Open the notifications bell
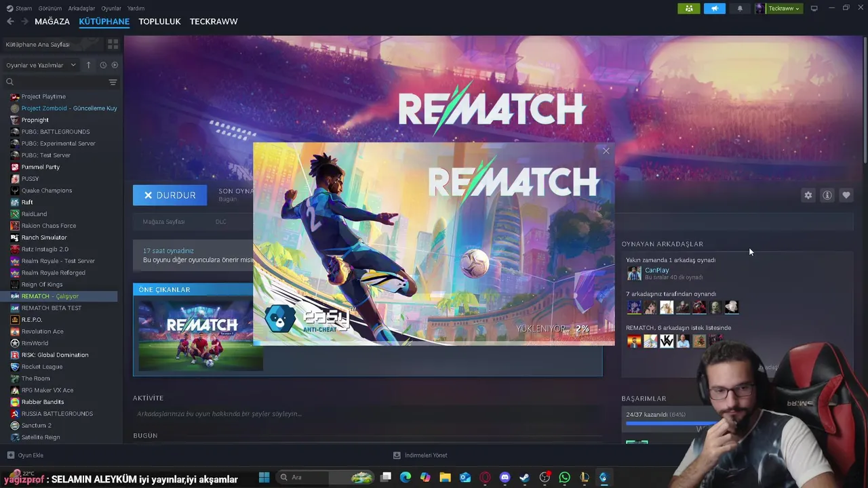 740,8
